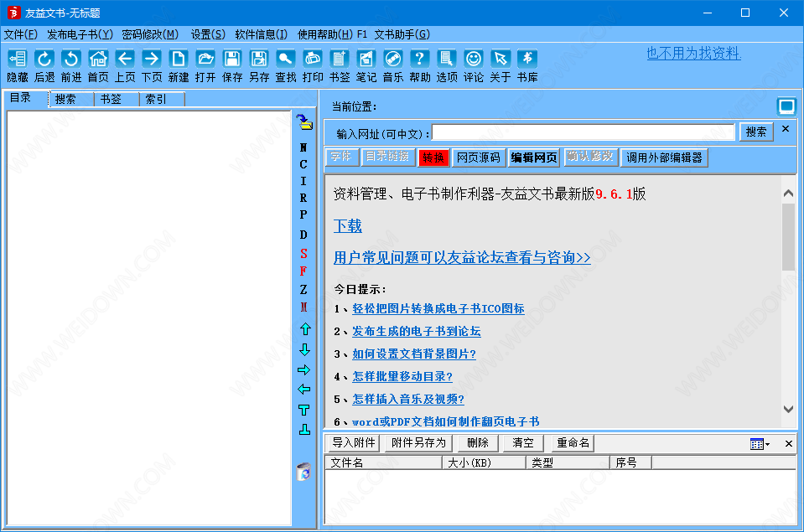This screenshot has height=532, width=804.
Task: Click the red 转换 button
Action: [x=433, y=158]
